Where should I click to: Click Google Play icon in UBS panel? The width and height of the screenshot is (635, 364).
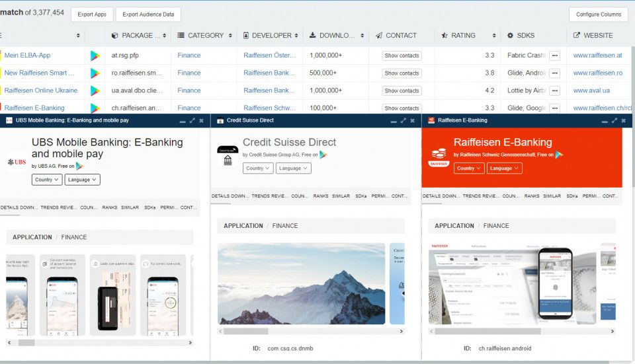tap(80, 166)
